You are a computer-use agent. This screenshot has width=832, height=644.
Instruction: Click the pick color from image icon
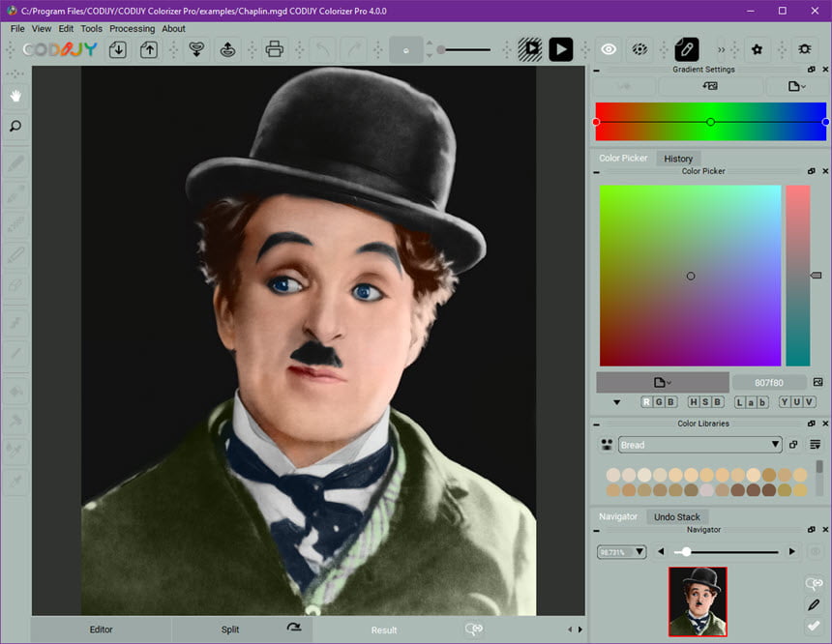(817, 383)
